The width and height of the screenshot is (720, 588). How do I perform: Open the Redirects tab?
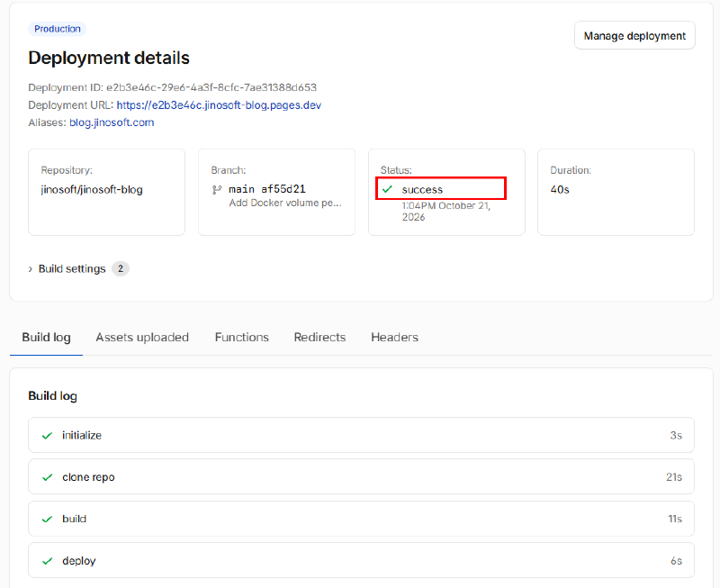(319, 338)
